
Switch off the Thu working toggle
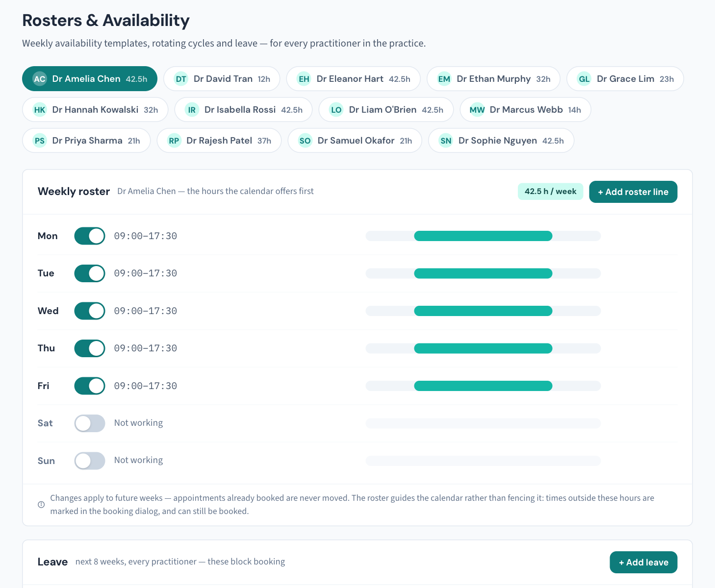90,348
